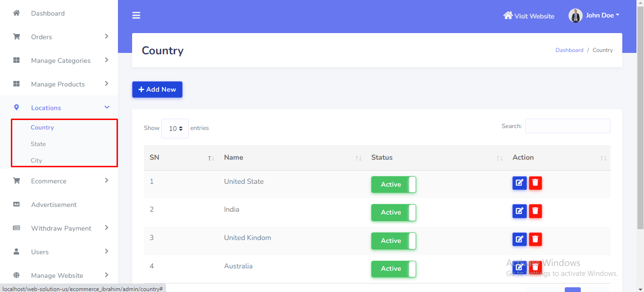Click the Dashboard home icon in sidebar
The height and width of the screenshot is (292, 644).
pyautogui.click(x=17, y=13)
